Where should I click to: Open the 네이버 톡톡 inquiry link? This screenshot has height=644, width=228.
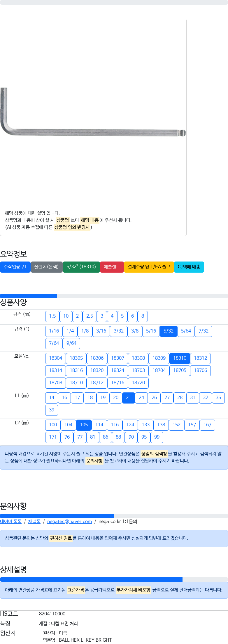(x=11, y=521)
